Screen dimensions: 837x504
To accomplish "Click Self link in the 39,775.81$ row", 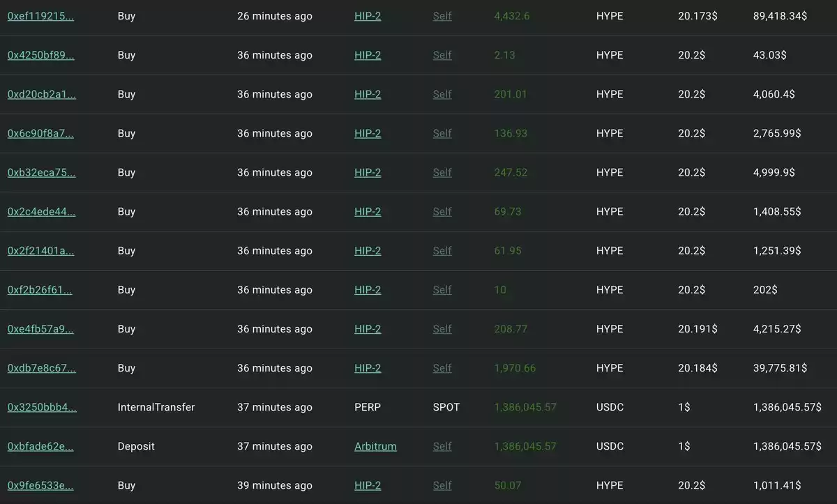I will coord(442,367).
